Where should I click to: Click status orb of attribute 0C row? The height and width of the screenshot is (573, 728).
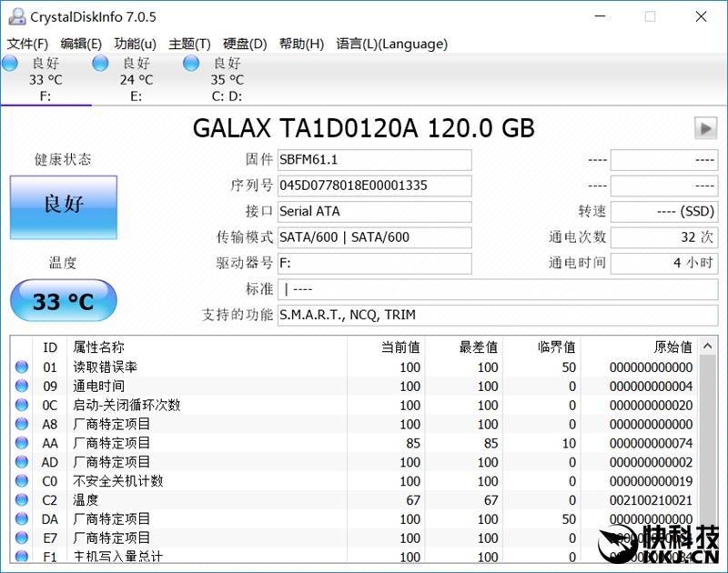pyautogui.click(x=22, y=405)
